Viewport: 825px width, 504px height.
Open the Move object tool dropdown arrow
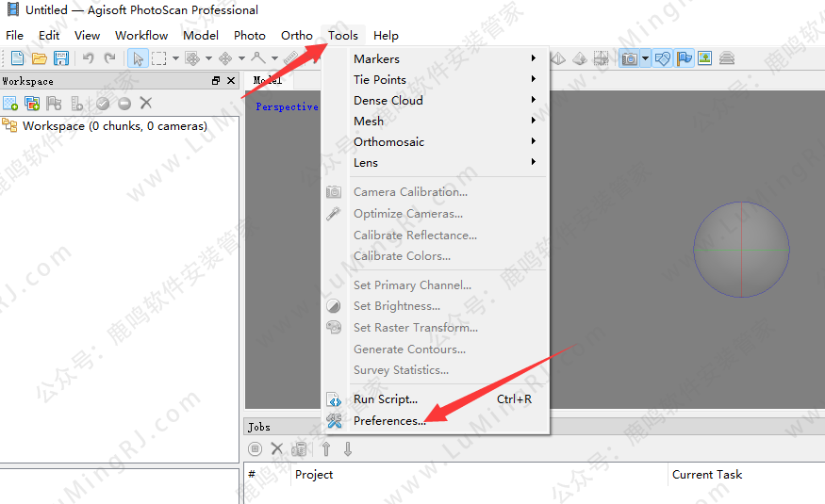point(242,58)
